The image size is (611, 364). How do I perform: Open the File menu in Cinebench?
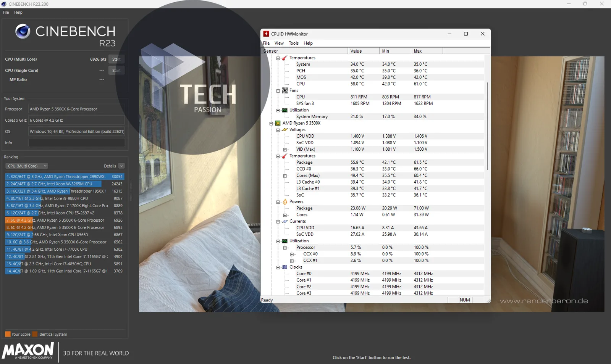point(6,12)
